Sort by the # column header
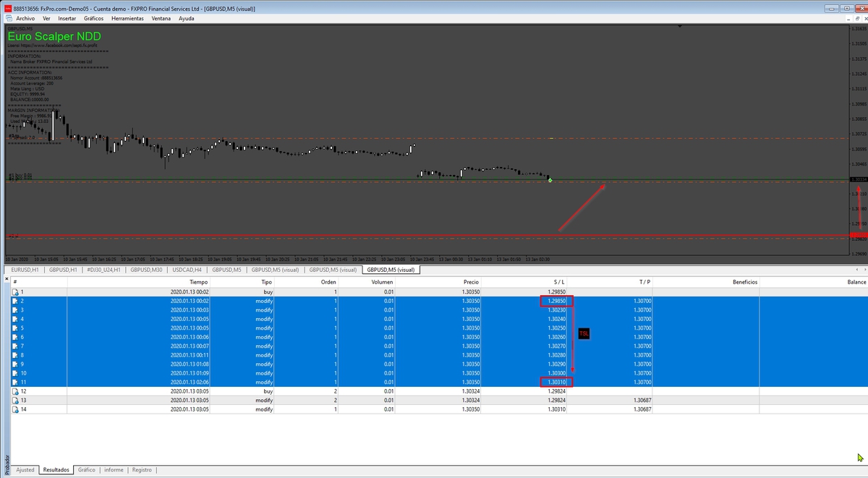 (x=39, y=282)
